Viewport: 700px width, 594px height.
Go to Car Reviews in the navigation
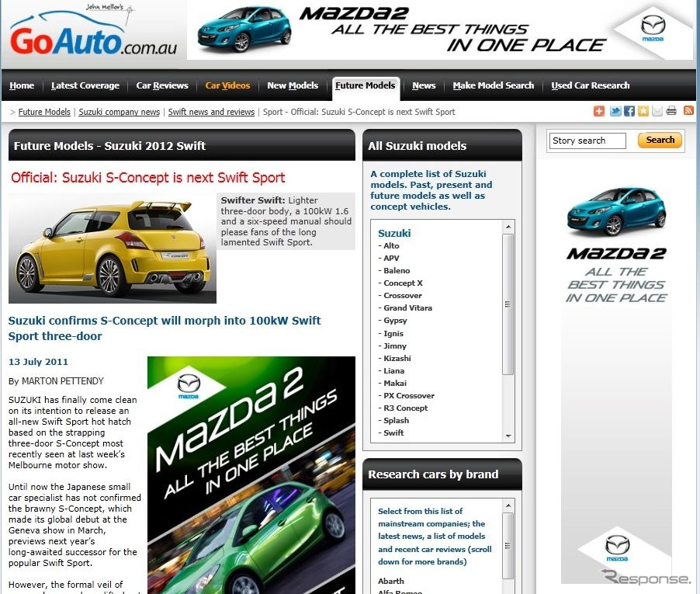(x=162, y=85)
